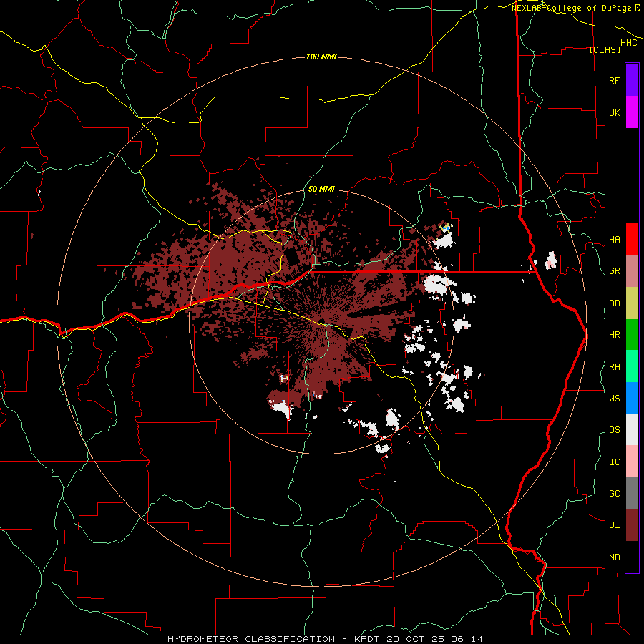The image size is (644, 644).
Task: Click the UK magenta legend swatch
Action: (x=632, y=112)
